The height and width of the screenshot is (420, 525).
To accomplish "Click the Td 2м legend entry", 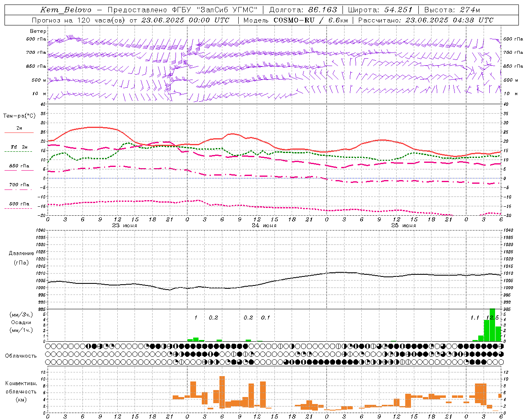I will point(19,147).
